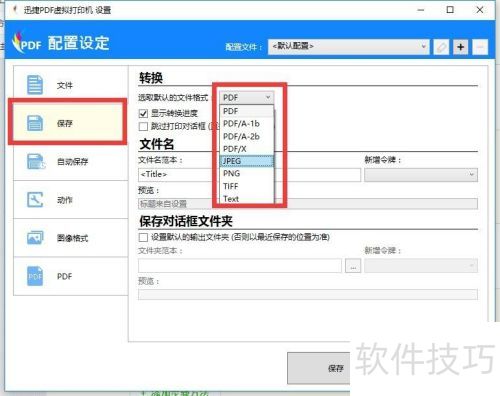Choose JPEG from format list
The height and width of the screenshot is (396, 500).
tap(247, 161)
